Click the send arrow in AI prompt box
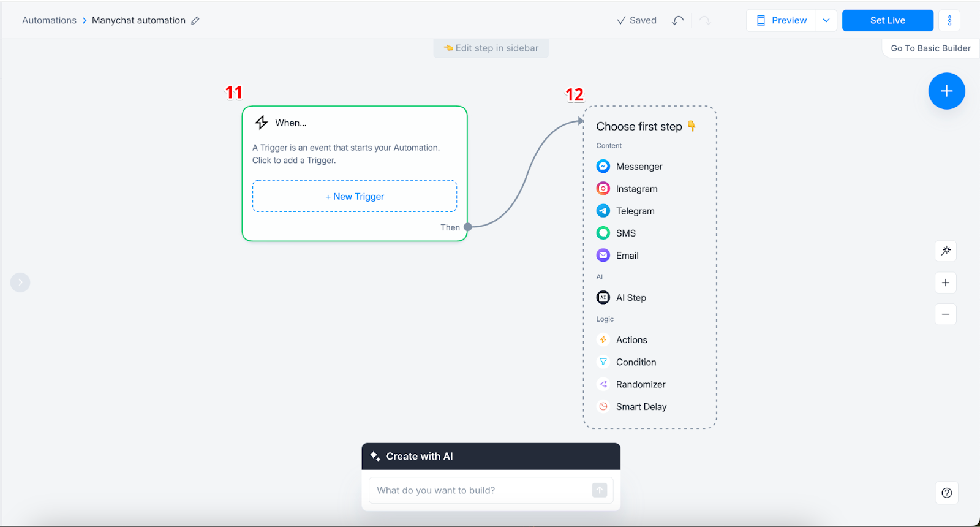Screen dimensions: 980x527 point(600,490)
